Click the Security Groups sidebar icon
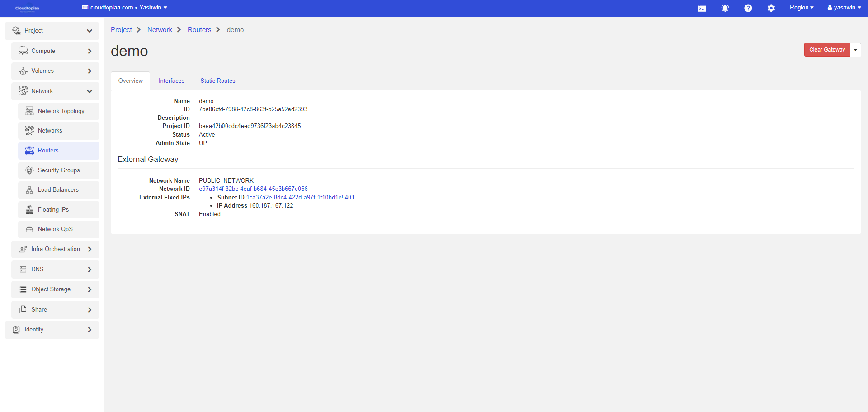Screen dimensions: 868x412 tap(29, 170)
